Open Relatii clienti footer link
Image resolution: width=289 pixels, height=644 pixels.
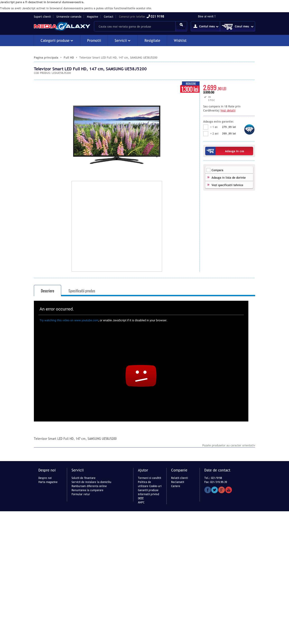pos(179,478)
